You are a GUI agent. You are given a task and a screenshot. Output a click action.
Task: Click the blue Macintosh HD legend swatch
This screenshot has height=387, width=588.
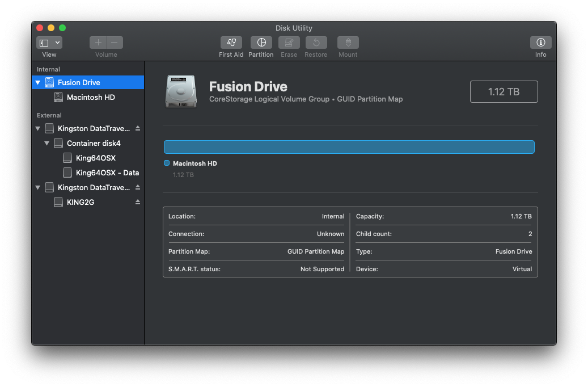pos(167,163)
